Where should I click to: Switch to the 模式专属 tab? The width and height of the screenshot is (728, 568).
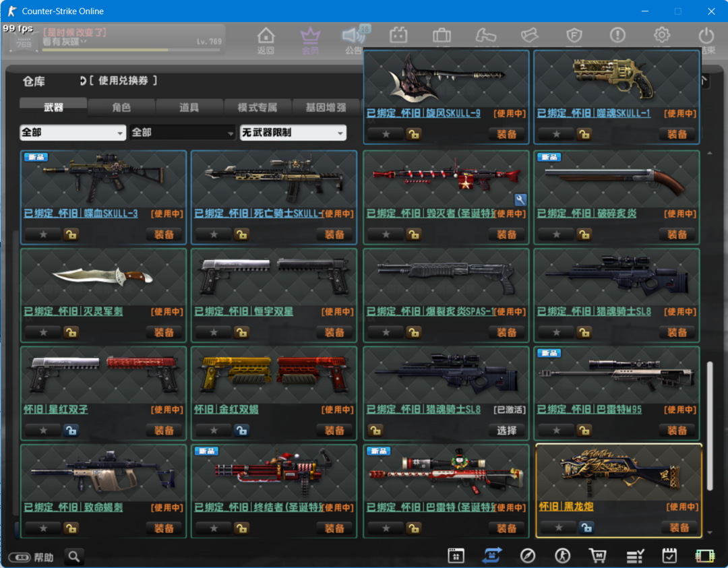pos(257,107)
